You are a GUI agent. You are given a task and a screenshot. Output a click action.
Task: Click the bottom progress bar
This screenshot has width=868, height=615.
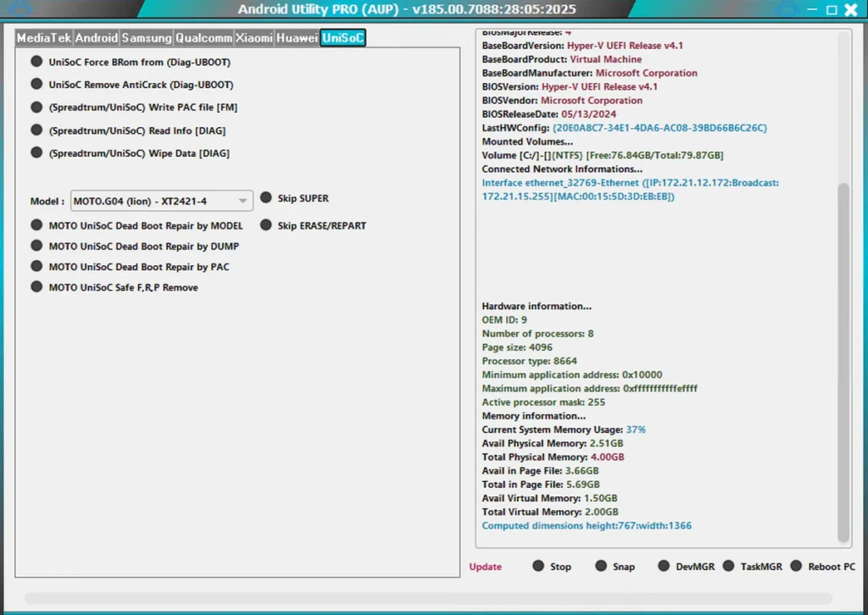click(428, 598)
